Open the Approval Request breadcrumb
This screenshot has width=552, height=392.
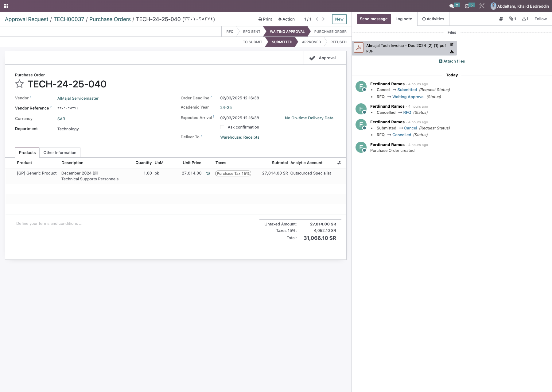(27, 19)
